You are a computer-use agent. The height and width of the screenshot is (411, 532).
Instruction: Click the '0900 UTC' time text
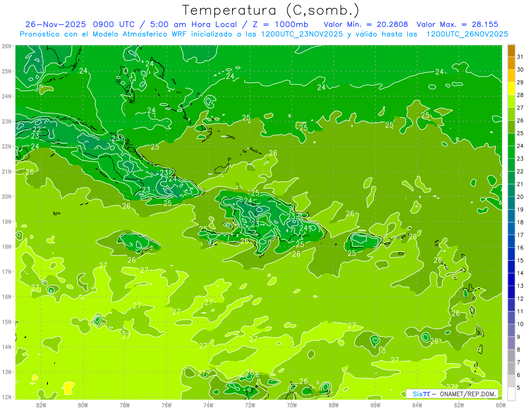click(x=113, y=24)
